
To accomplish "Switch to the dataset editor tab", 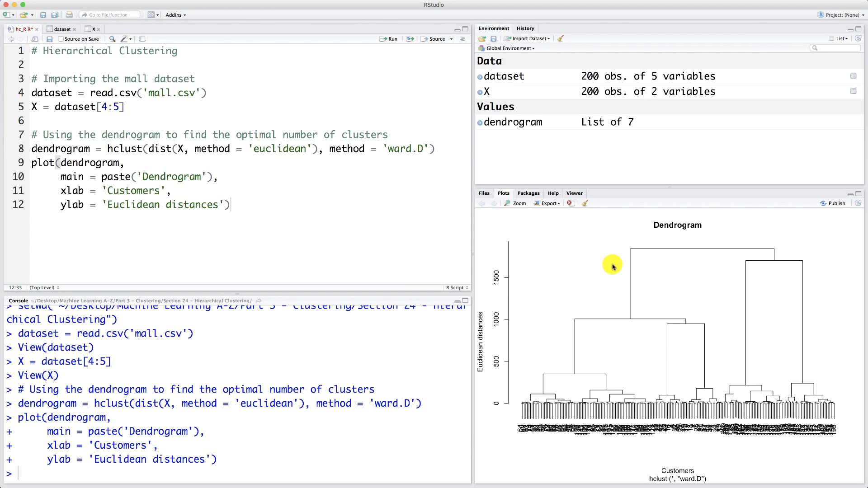I will click(x=62, y=29).
